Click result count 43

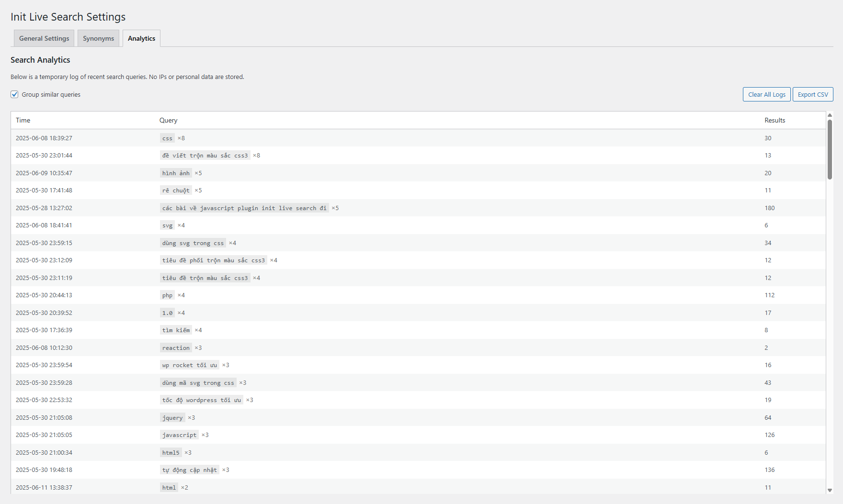pos(768,383)
